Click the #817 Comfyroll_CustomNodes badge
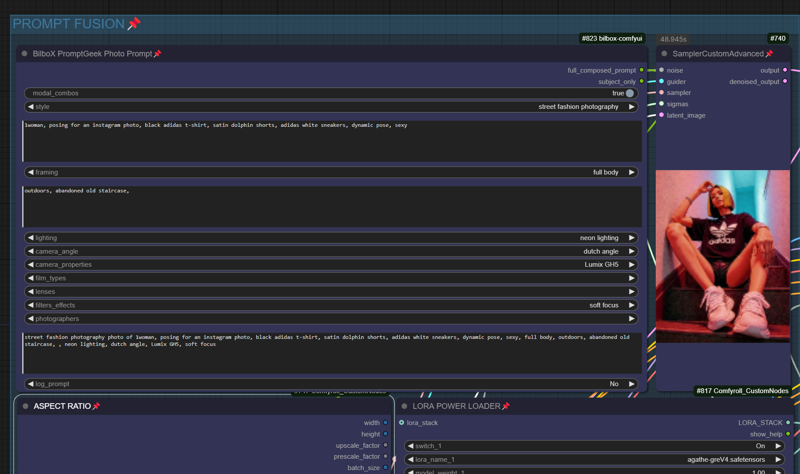Viewport: 800px width, 474px height. click(x=743, y=391)
